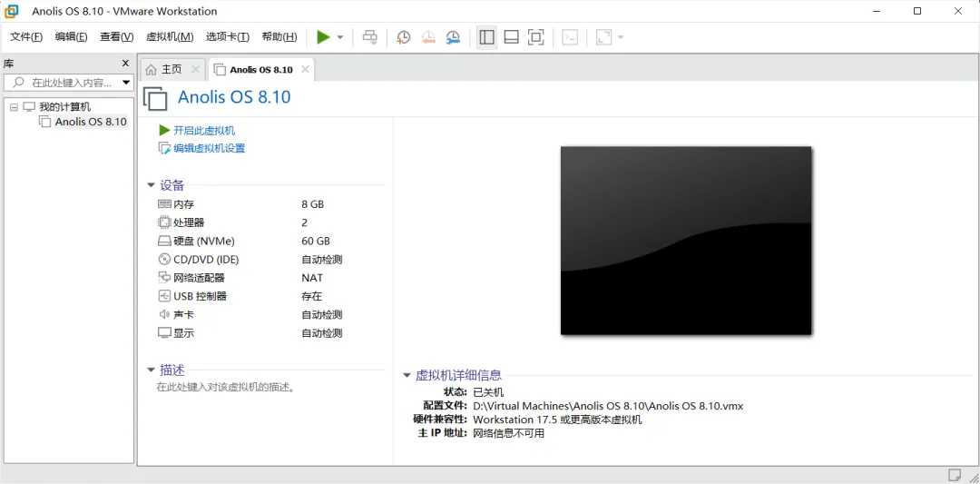
Task: Open the library search filter dropdown
Action: click(126, 83)
